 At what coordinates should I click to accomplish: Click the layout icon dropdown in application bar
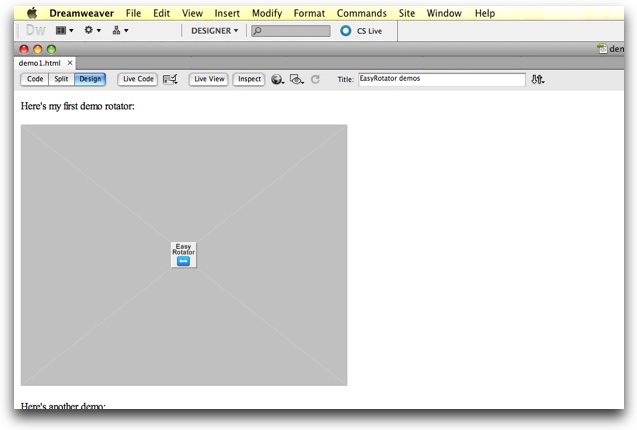click(65, 31)
